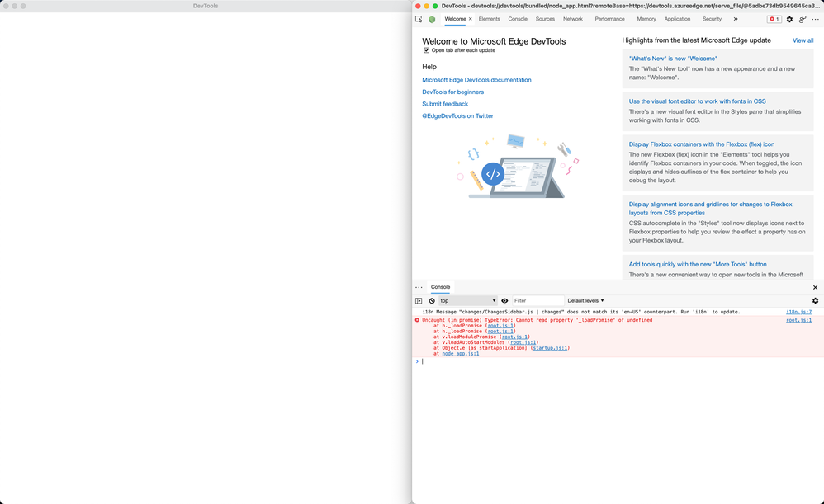Open the Network tab
This screenshot has width=824, height=504.
pos(573,19)
